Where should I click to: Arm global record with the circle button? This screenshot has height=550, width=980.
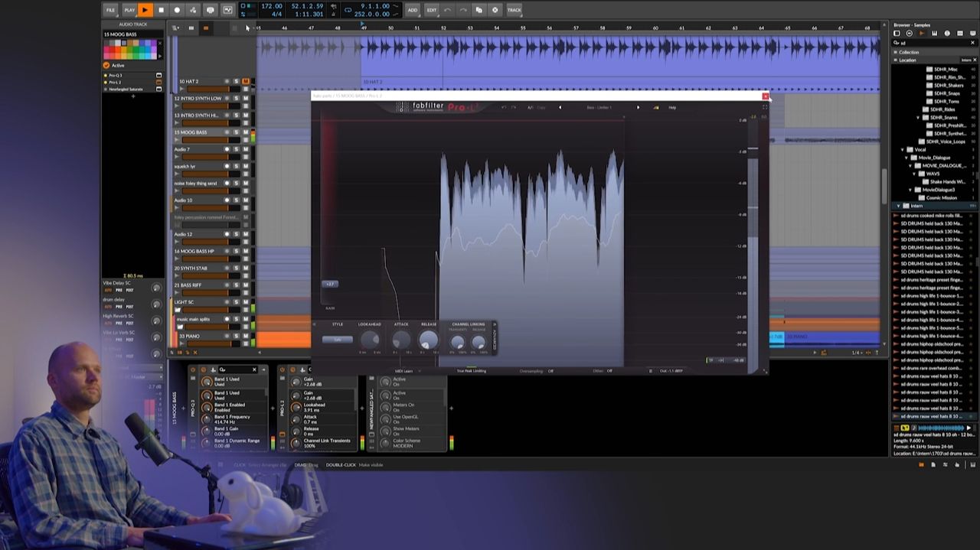(x=177, y=10)
